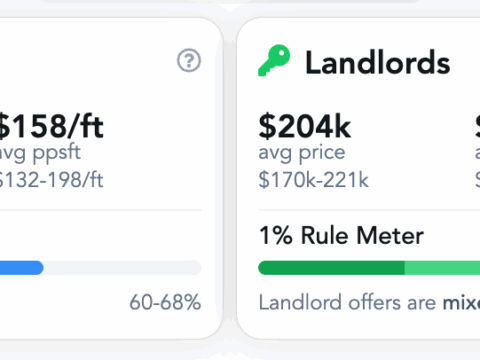The width and height of the screenshot is (480, 360).
Task: Click the light green meter segment
Action: coord(442,268)
